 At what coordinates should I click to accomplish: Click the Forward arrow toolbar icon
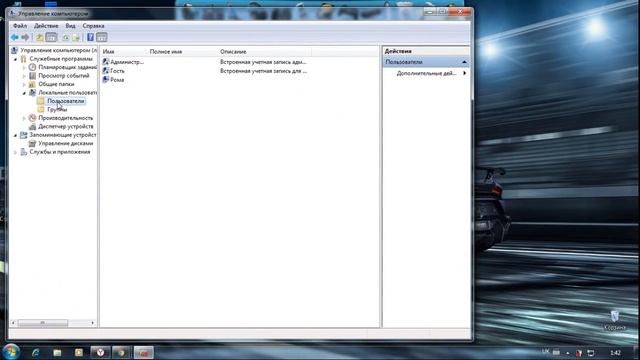[x=25, y=38]
